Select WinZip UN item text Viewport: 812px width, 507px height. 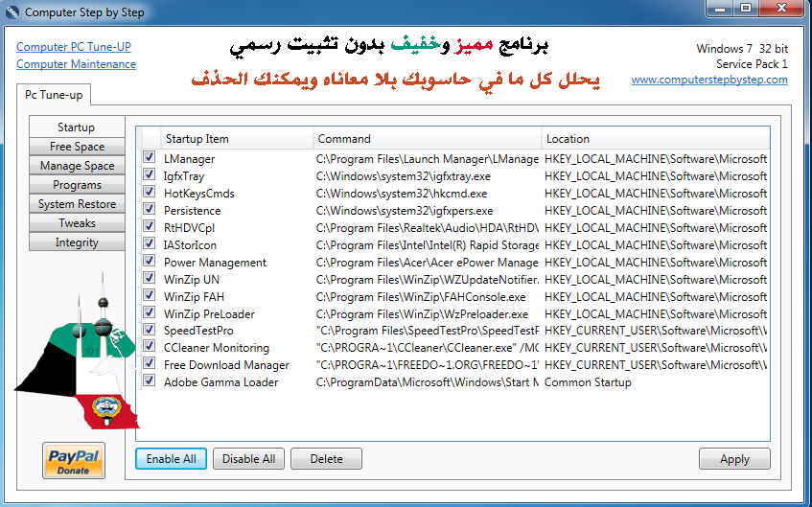tap(192, 280)
